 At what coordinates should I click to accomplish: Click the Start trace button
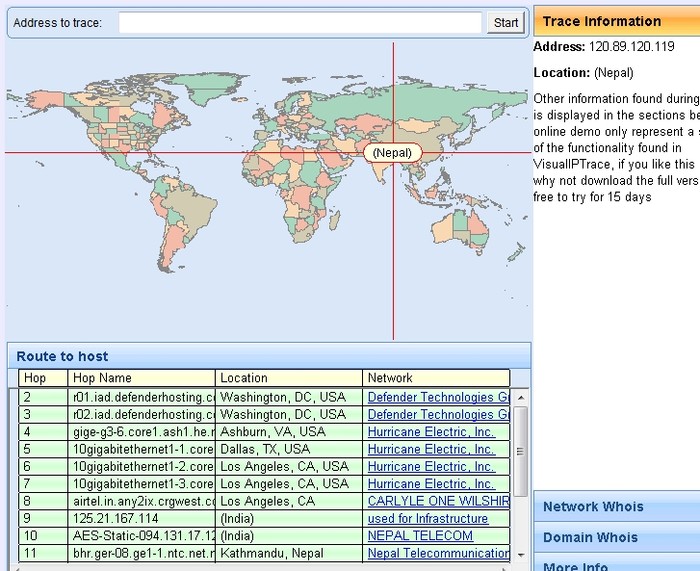coord(506,23)
